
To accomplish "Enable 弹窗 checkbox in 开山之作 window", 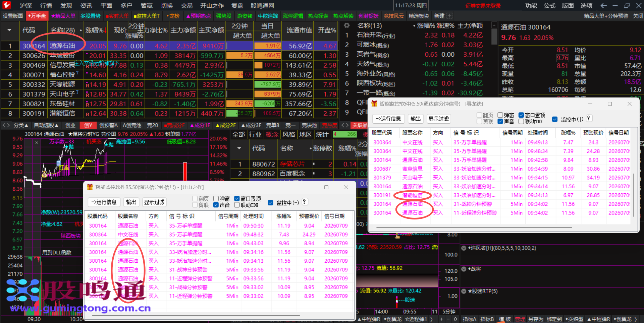I will tap(216, 199).
